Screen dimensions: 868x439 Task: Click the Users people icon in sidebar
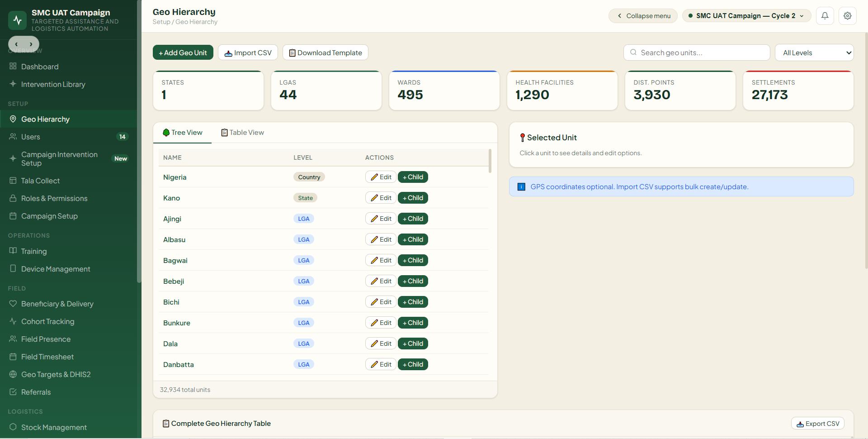[13, 136]
